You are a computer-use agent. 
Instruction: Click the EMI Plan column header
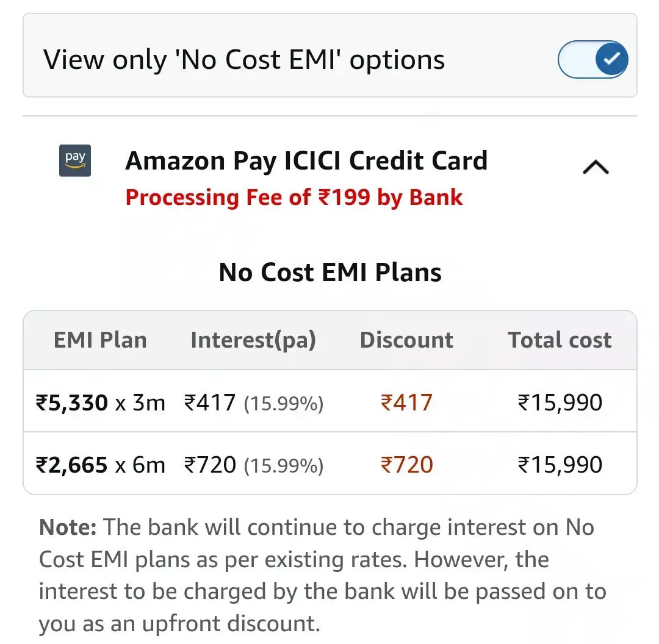pos(100,340)
